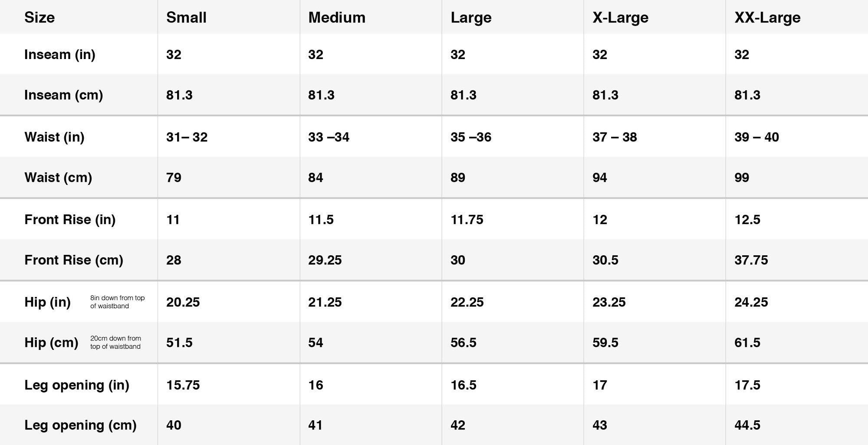
Task: Click the 29.25 Front Rise value
Action: click(325, 260)
